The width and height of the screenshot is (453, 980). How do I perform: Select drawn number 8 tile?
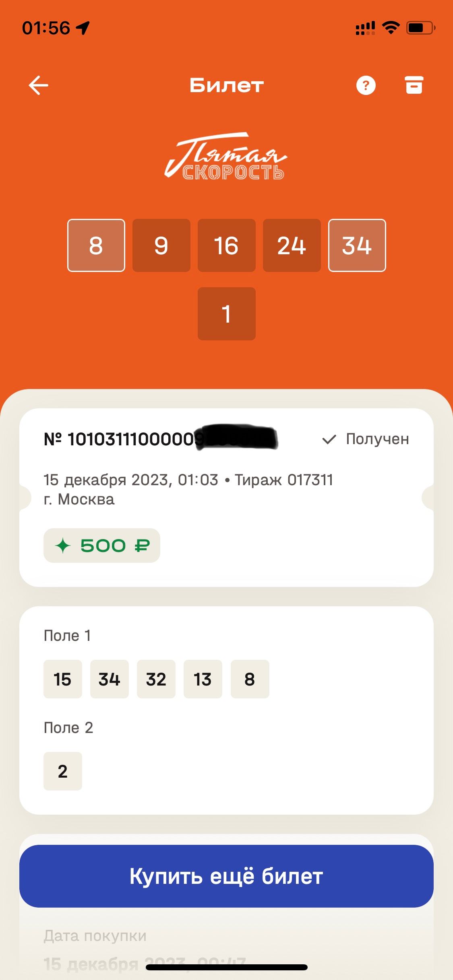(96, 245)
